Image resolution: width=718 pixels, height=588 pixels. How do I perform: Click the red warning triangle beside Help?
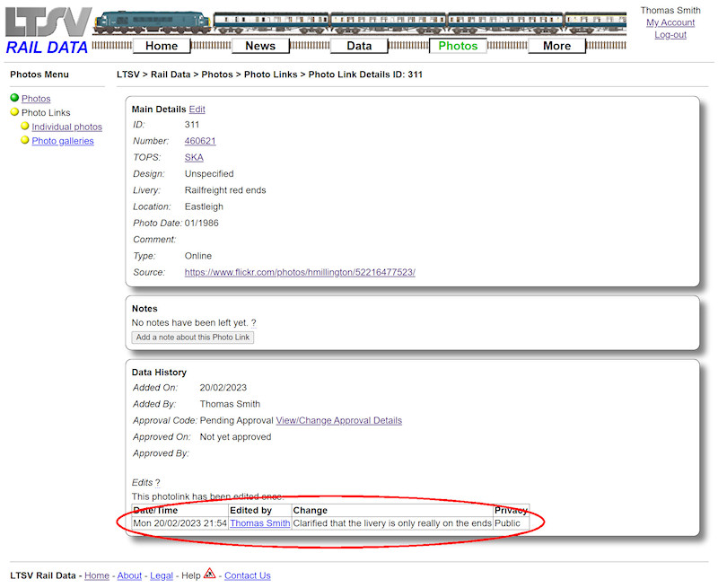[x=209, y=572]
